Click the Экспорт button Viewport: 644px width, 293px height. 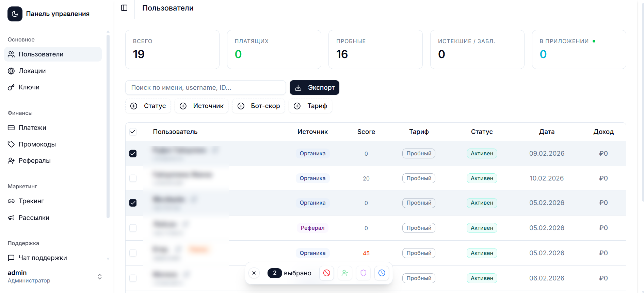pos(314,88)
